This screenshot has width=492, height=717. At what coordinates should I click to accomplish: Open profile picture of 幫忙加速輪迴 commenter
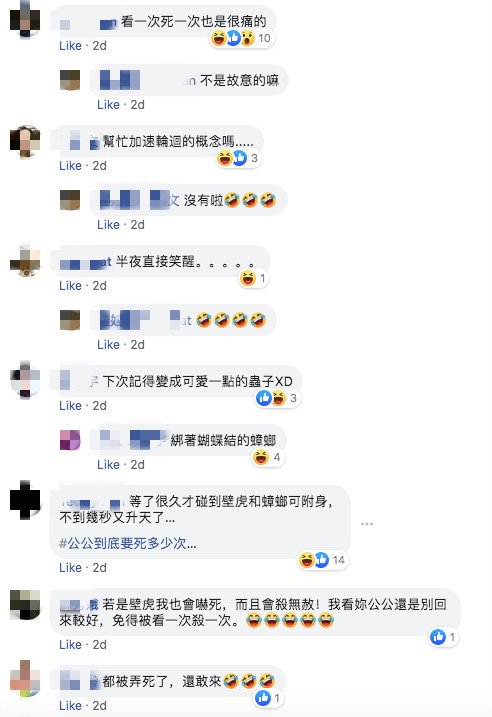click(x=25, y=141)
